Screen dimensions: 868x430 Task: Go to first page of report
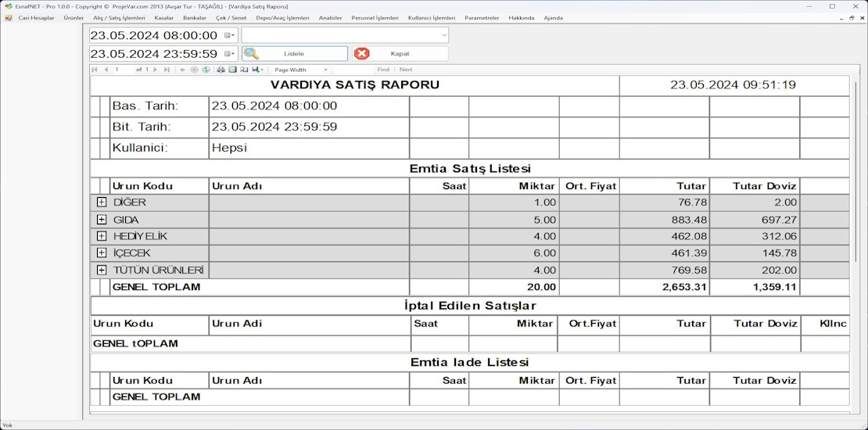point(94,70)
